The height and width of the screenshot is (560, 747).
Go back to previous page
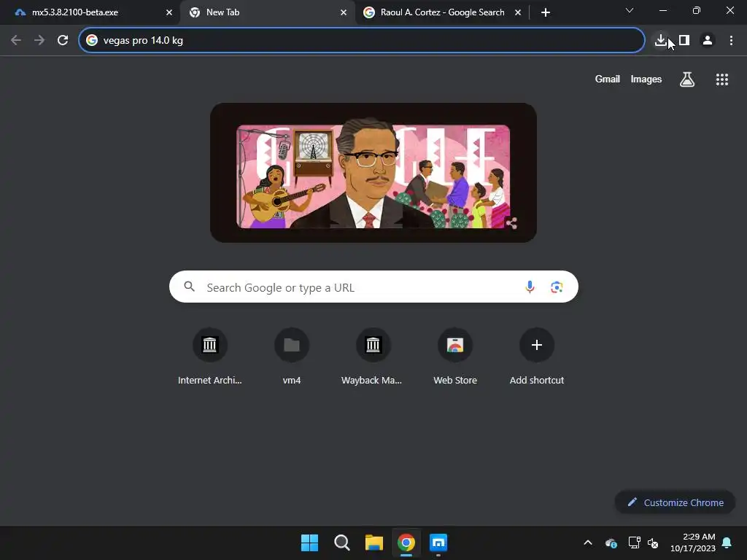click(16, 41)
